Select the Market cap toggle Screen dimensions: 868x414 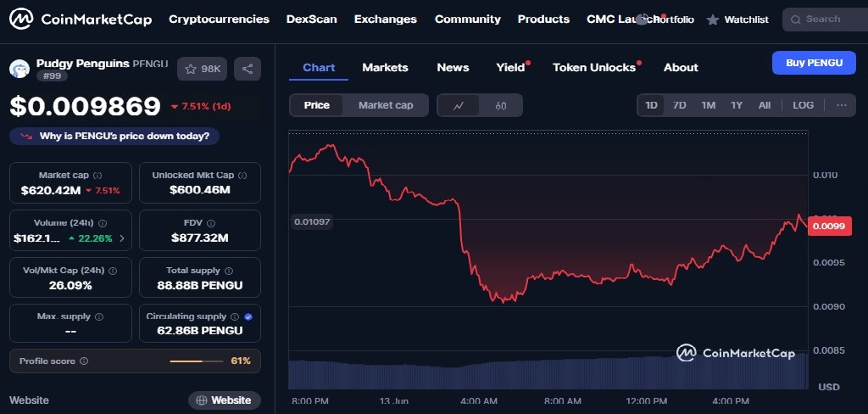(x=386, y=105)
